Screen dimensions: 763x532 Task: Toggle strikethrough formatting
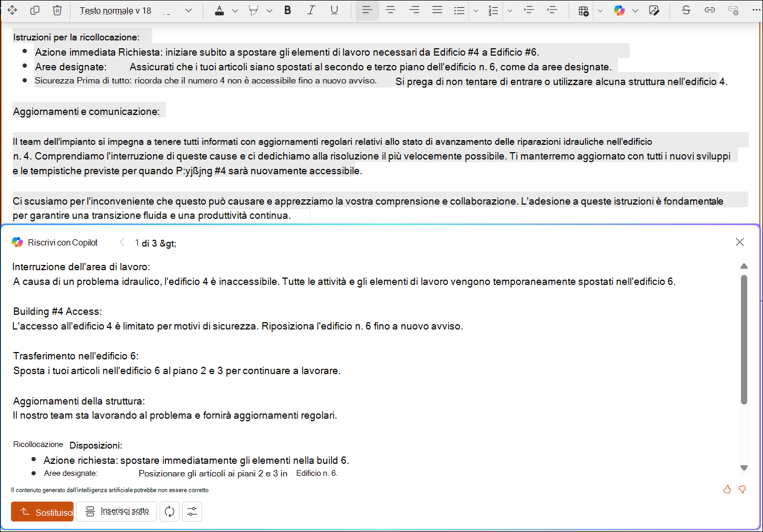(x=686, y=10)
